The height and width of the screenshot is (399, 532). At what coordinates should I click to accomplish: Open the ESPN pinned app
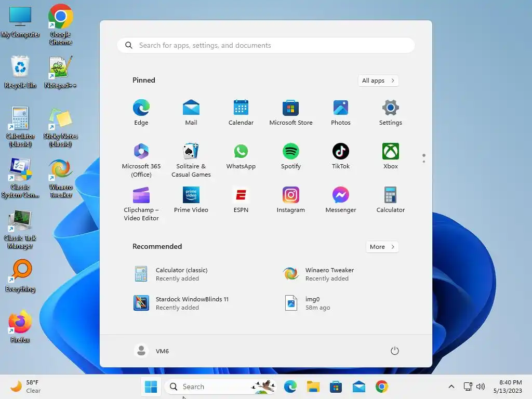coord(241,200)
